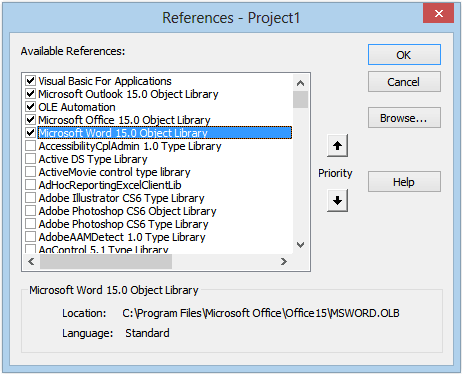The image size is (462, 374).
Task: Enable Active DS Type Library reference
Action: click(x=30, y=159)
